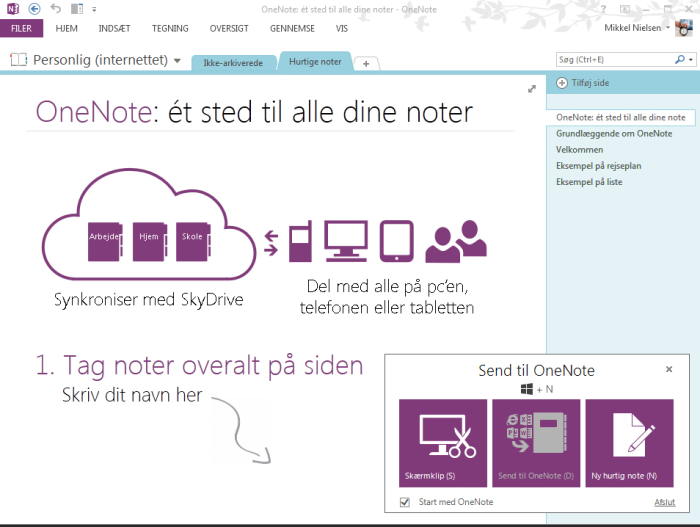Viewport: 700px width, 527px height.
Task: Go back with the Back arrow button
Action: [34, 8]
